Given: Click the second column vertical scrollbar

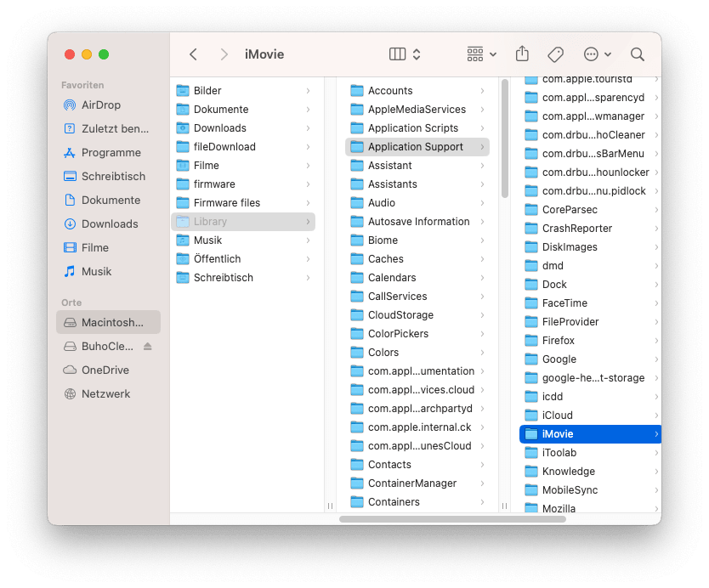Looking at the screenshot, I should click(x=505, y=139).
